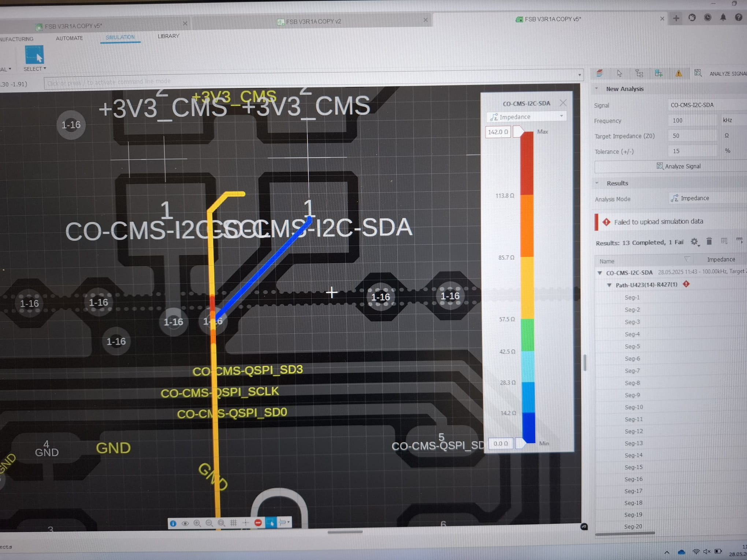Click the Tolerance value field
Viewport: 747px width, 560px height.
click(x=692, y=151)
